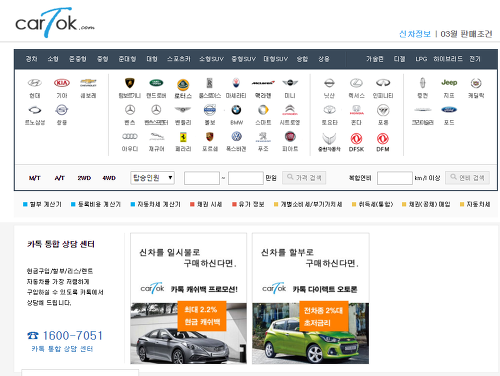Select the 전기 fuel tab
Viewport: 500px width, 376px height.
[x=475, y=59]
